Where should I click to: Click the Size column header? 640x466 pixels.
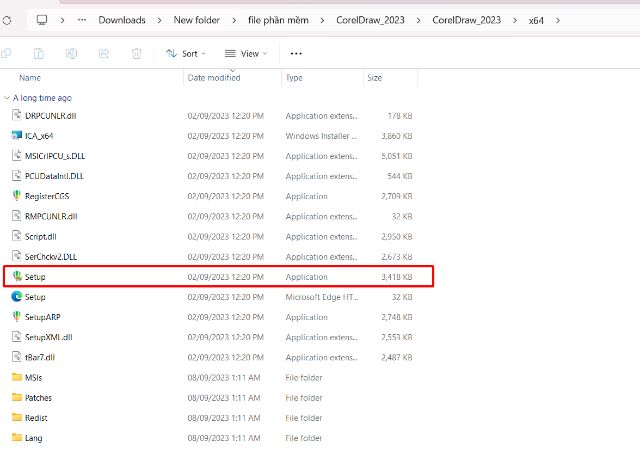[374, 77]
